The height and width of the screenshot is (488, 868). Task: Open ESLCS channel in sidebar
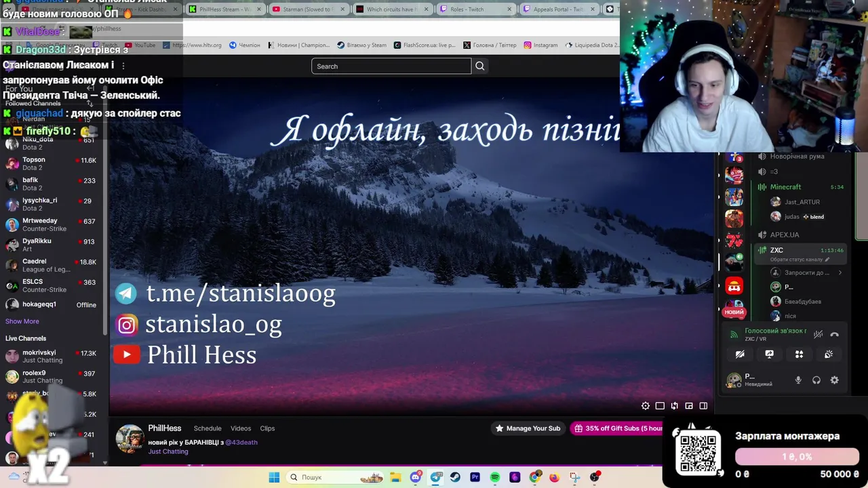[52, 285]
